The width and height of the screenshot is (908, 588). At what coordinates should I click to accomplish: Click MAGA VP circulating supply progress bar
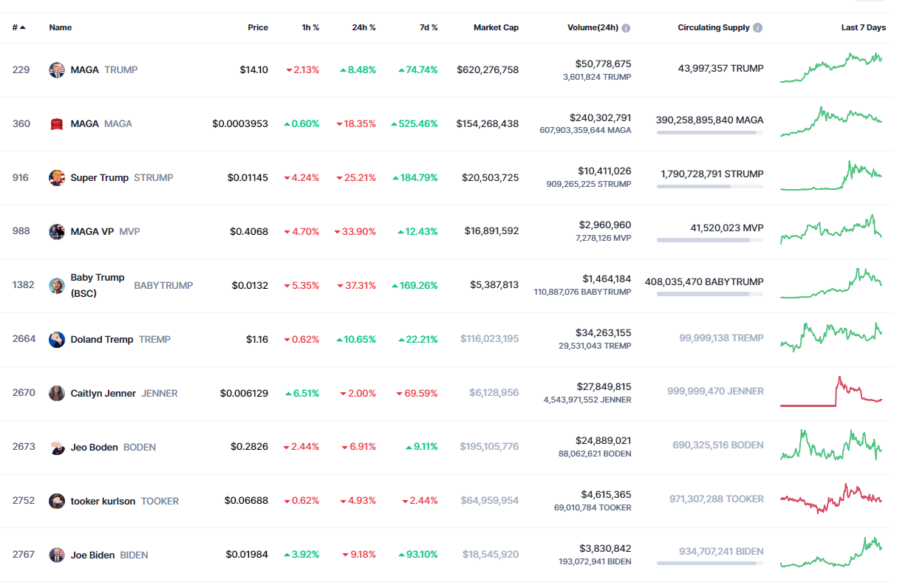710,240
